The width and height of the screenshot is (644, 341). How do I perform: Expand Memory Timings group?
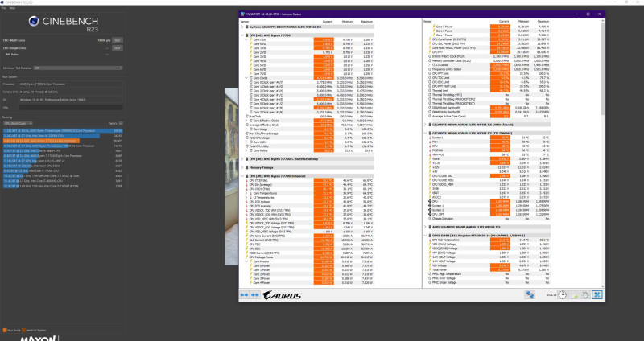click(x=242, y=168)
